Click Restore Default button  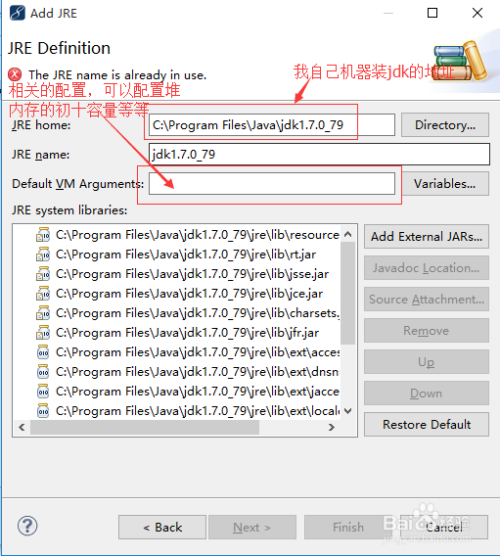pos(426,424)
